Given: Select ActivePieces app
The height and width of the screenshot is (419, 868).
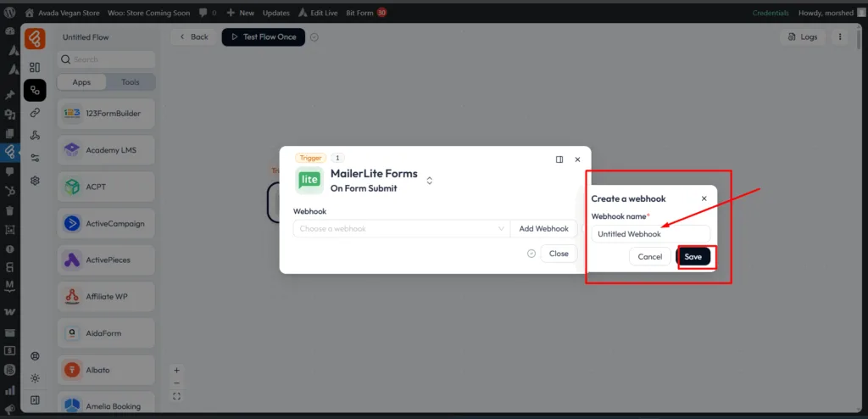Looking at the screenshot, I should [x=106, y=260].
